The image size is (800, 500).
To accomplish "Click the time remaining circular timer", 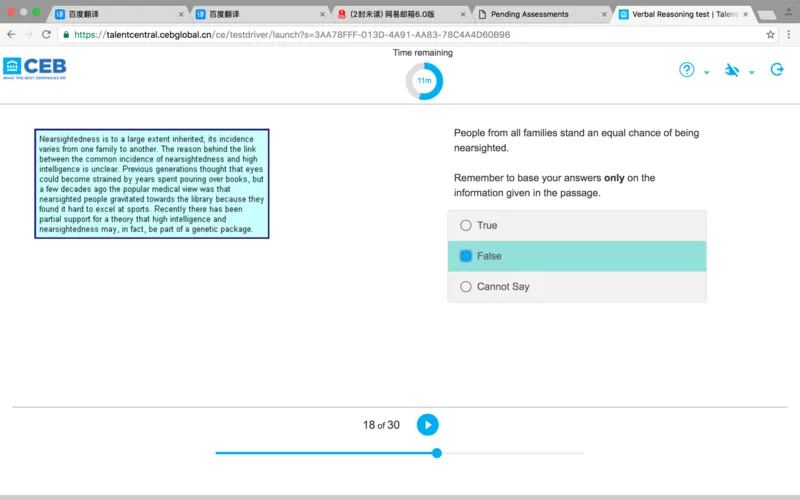I will tap(424, 81).
